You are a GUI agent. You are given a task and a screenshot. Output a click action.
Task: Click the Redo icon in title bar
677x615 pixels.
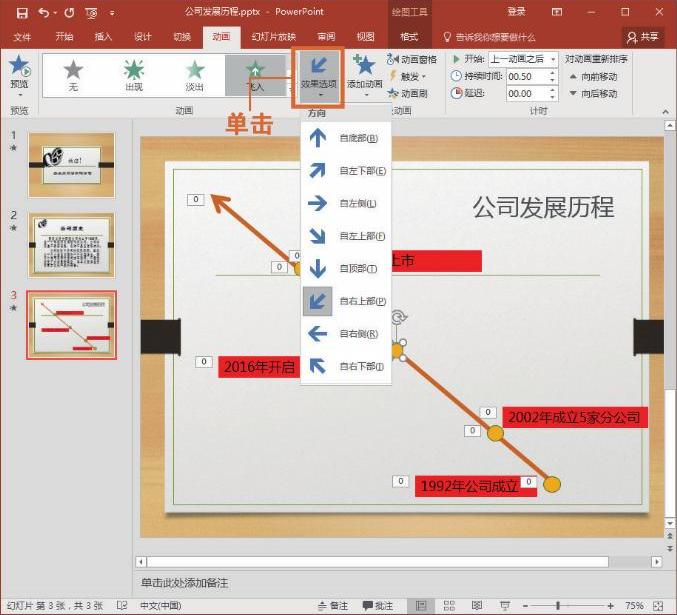[69, 13]
